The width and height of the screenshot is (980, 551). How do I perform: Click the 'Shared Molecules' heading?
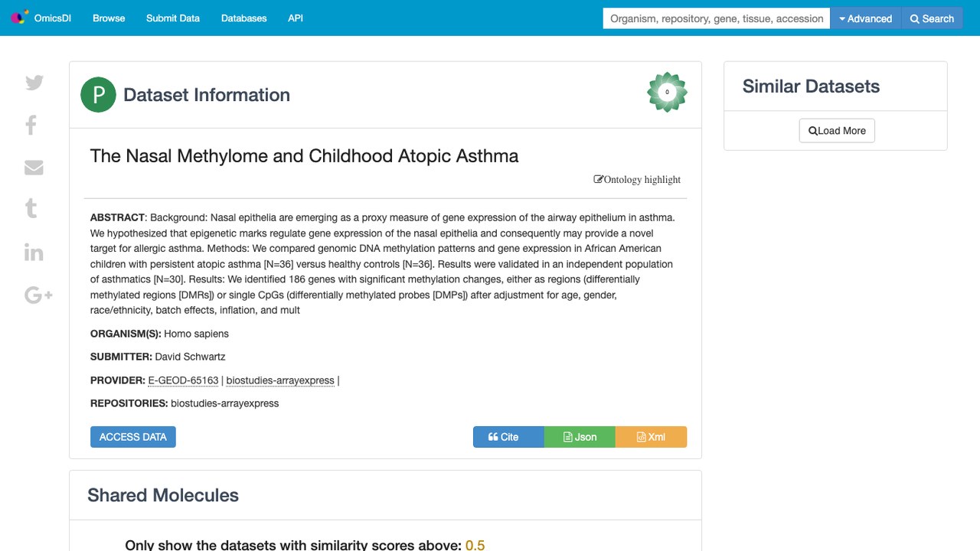(x=163, y=495)
